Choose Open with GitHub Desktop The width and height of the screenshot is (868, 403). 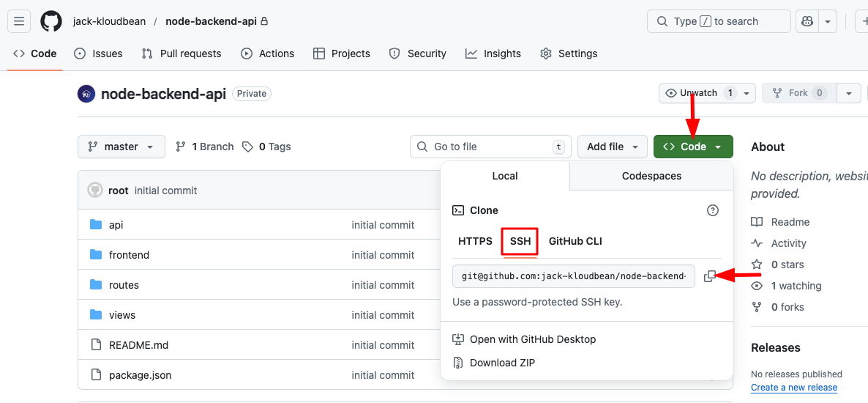(x=524, y=339)
